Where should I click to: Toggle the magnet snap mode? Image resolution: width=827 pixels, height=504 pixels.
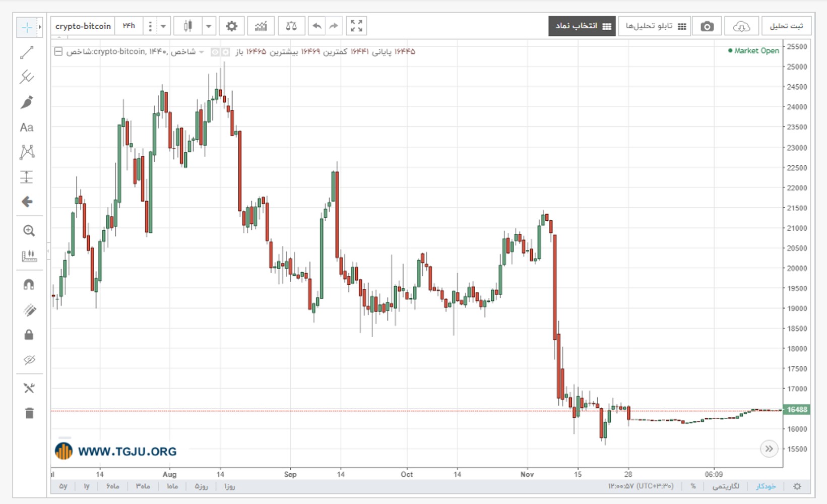click(x=29, y=285)
